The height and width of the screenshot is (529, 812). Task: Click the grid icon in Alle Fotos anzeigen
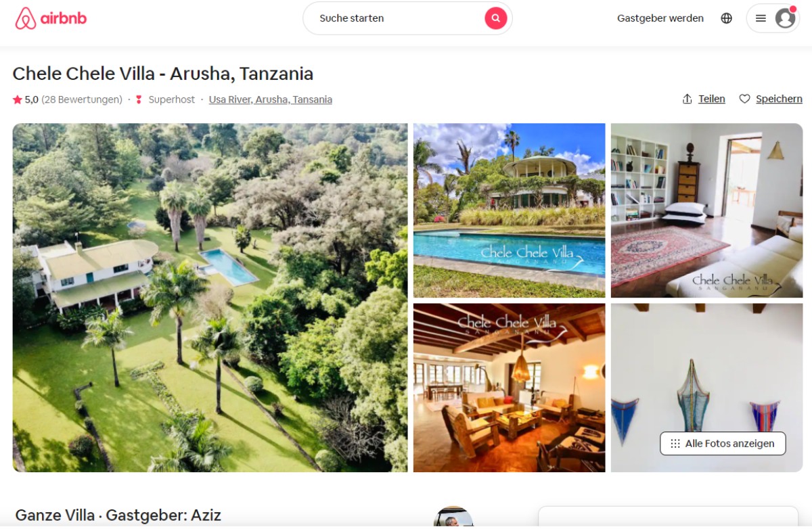point(675,444)
